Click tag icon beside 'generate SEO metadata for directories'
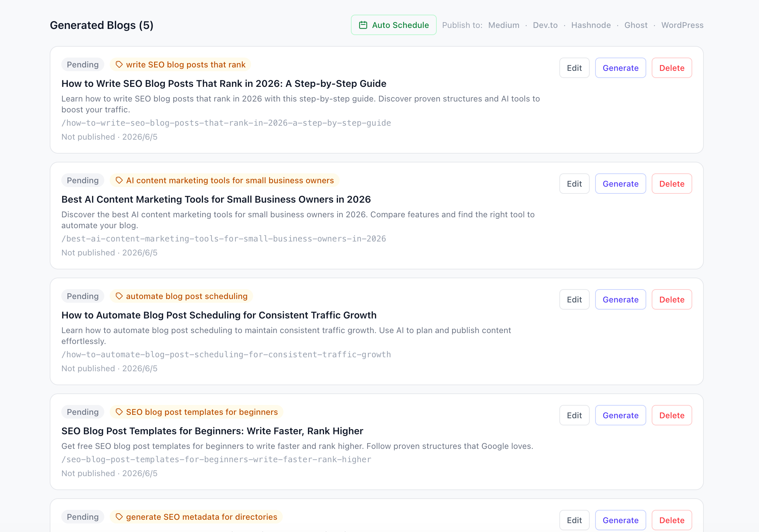This screenshot has height=532, width=759. point(119,517)
